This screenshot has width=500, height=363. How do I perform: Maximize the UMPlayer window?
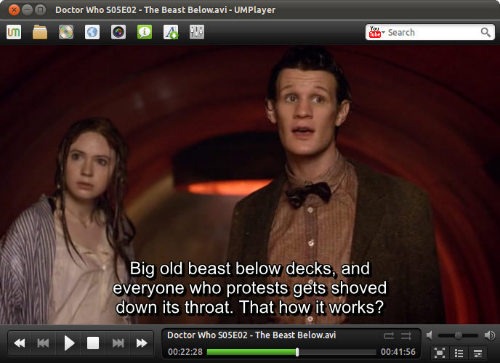pyautogui.click(x=41, y=10)
